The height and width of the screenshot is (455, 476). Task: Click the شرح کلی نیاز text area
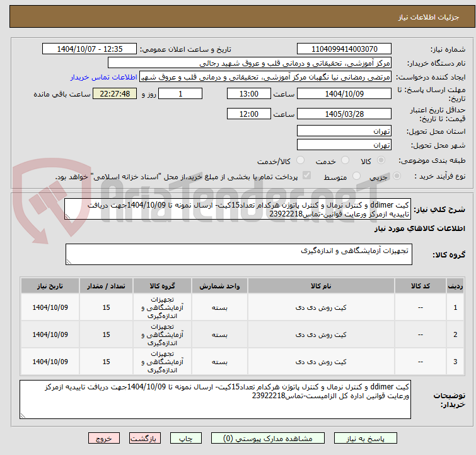point(238,209)
